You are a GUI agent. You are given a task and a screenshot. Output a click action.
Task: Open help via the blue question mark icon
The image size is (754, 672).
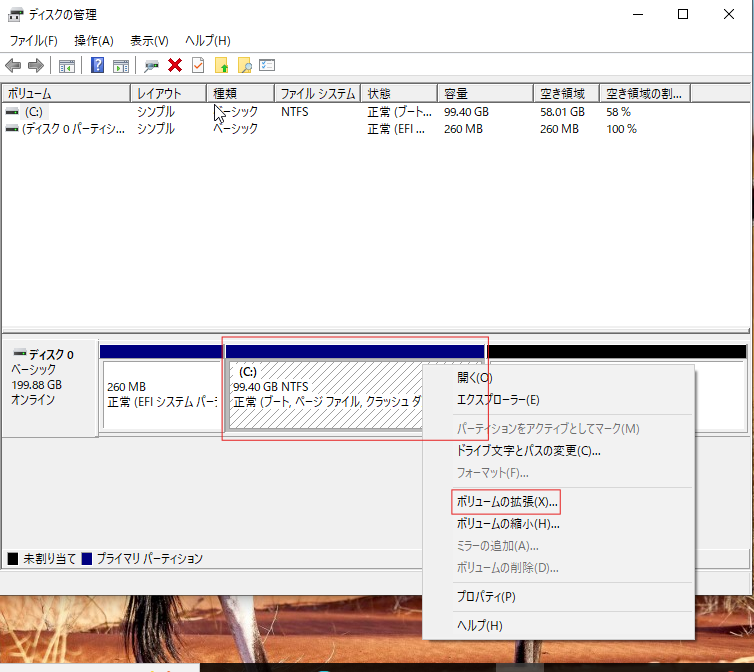tap(98, 65)
